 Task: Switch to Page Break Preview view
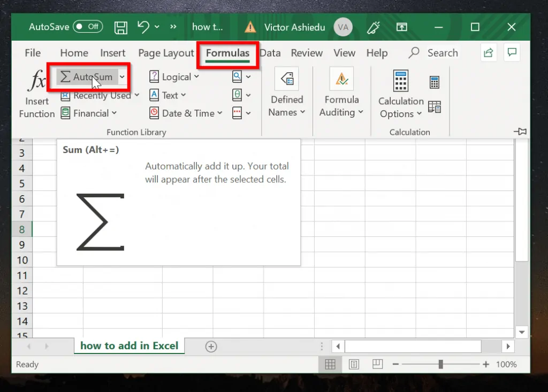(377, 364)
